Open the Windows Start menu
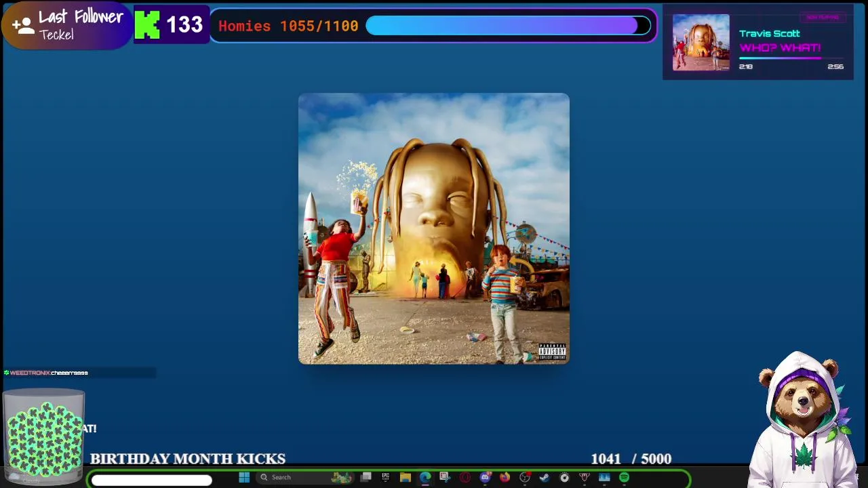The width and height of the screenshot is (868, 488). click(244, 477)
